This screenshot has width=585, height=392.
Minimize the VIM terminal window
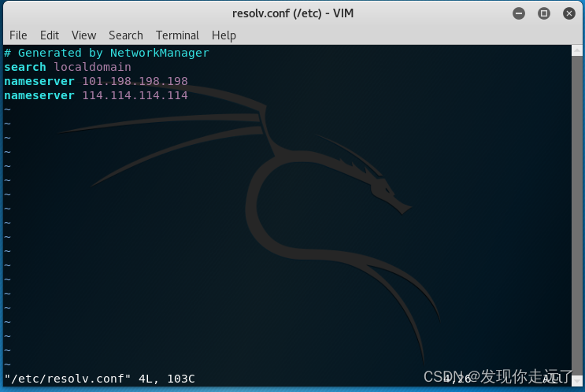[x=519, y=14]
